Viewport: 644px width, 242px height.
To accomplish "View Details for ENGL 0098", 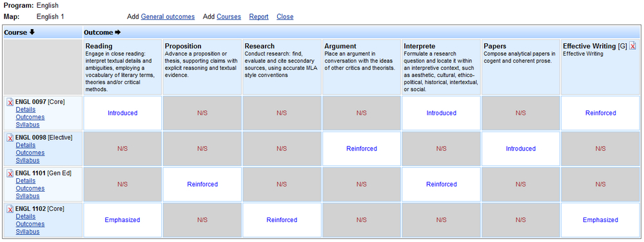I will click(x=26, y=145).
